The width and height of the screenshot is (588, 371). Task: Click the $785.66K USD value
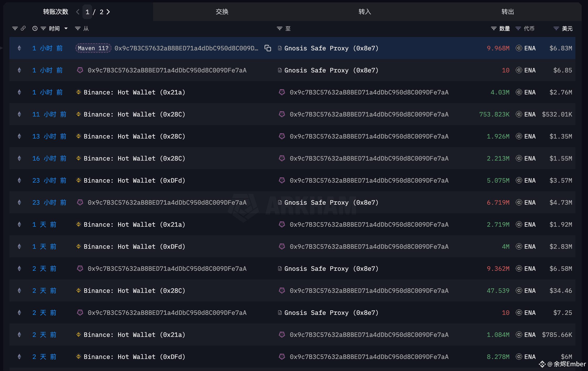557,335
